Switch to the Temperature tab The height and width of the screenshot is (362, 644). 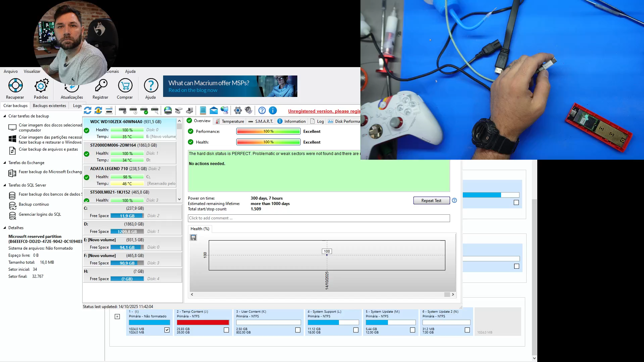point(230,121)
